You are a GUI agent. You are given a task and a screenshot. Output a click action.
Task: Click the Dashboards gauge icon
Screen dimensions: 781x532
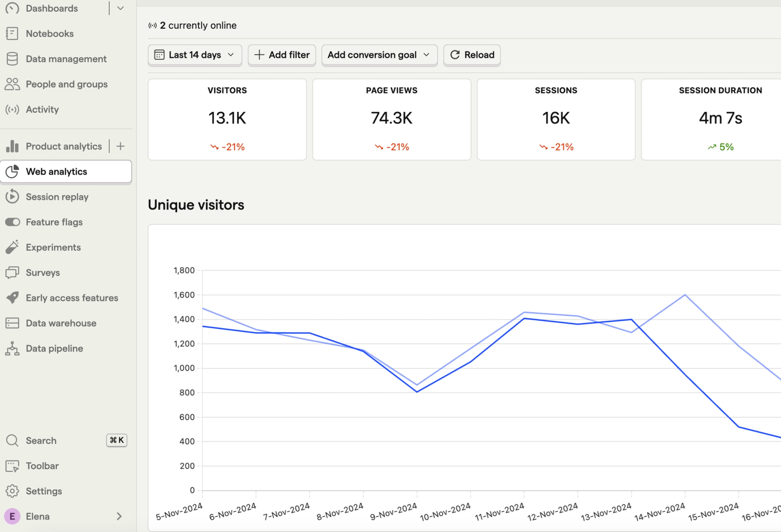[12, 8]
